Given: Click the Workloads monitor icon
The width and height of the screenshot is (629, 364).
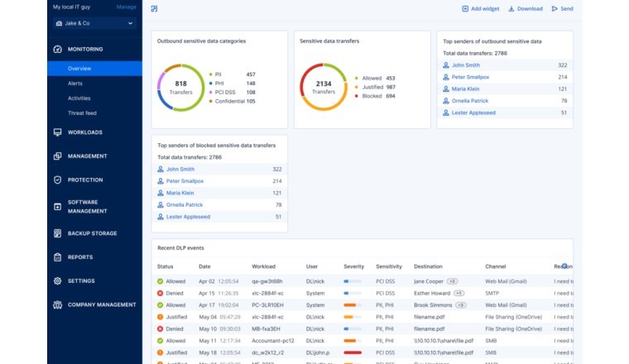Looking at the screenshot, I should (57, 132).
